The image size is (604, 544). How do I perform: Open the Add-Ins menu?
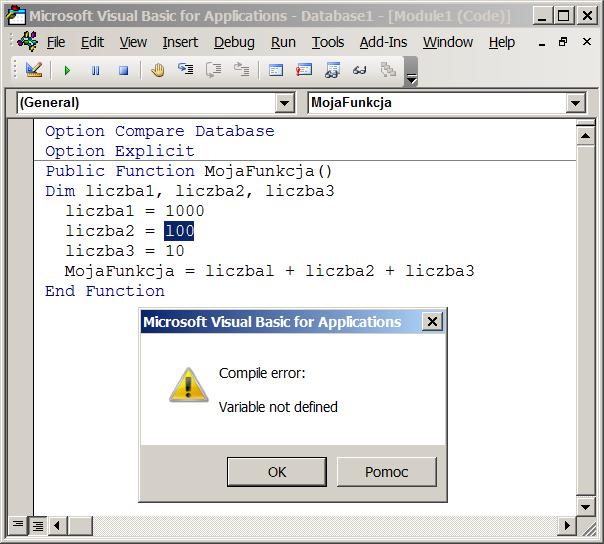[383, 42]
